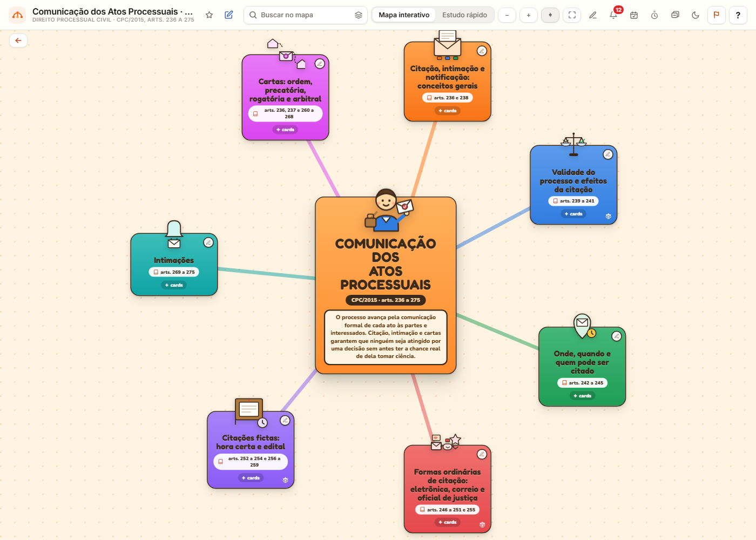
Task: Expand cards on Validade do processo node
Action: tap(573, 214)
